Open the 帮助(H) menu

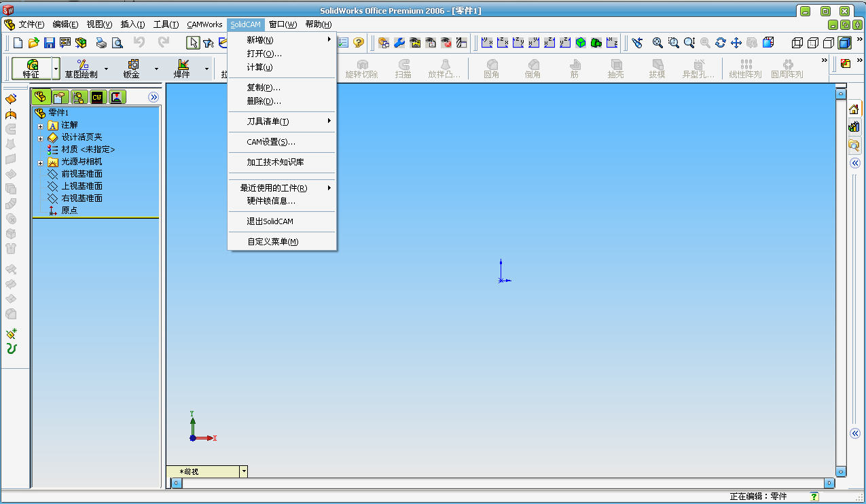click(318, 24)
